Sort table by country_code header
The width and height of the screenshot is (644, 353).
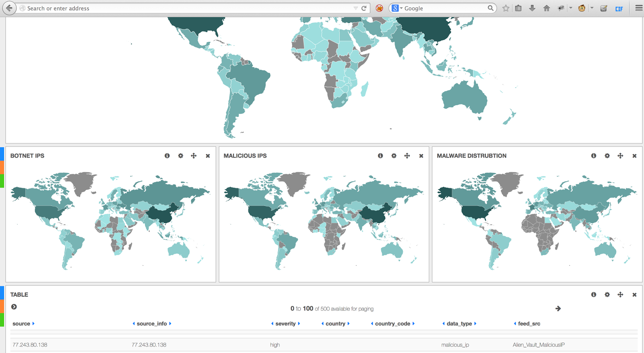tap(393, 324)
